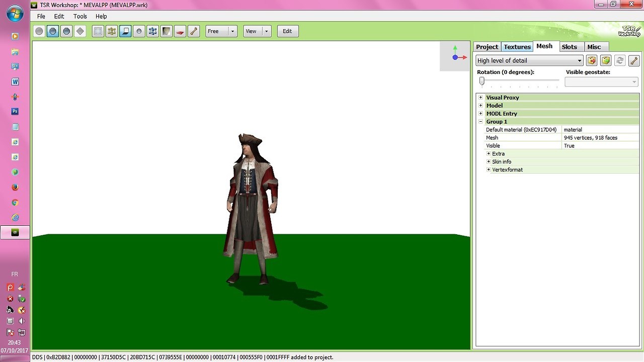Click the blue cube lattice toolbar icon

(152, 31)
